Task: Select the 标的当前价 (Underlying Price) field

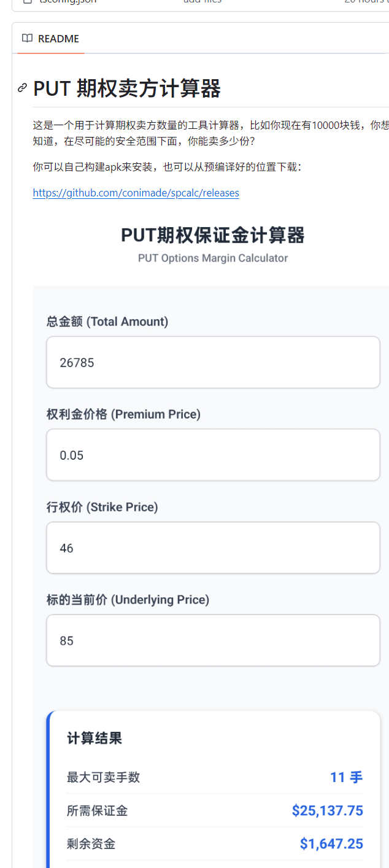Action: pyautogui.click(x=213, y=640)
